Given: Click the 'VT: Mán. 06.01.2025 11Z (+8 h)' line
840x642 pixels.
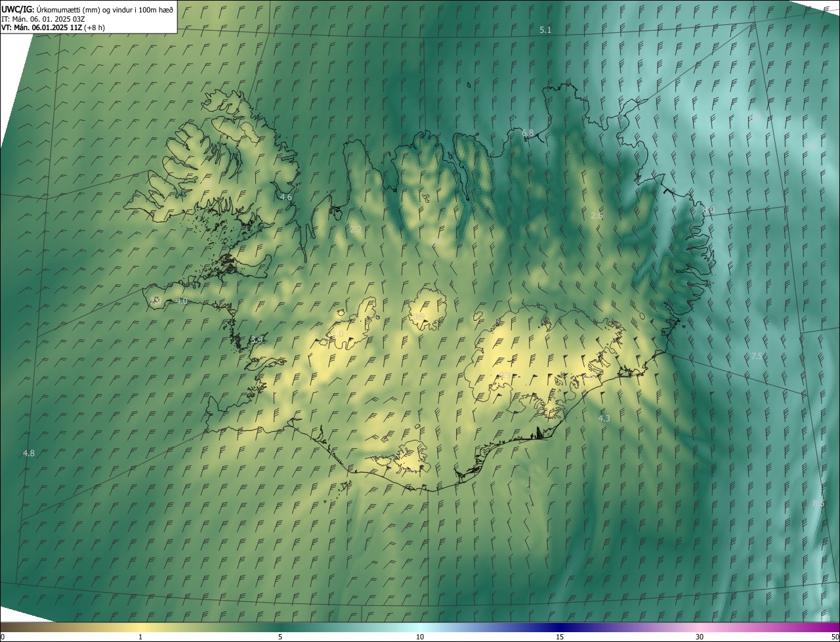Looking at the screenshot, I should coord(53,28).
